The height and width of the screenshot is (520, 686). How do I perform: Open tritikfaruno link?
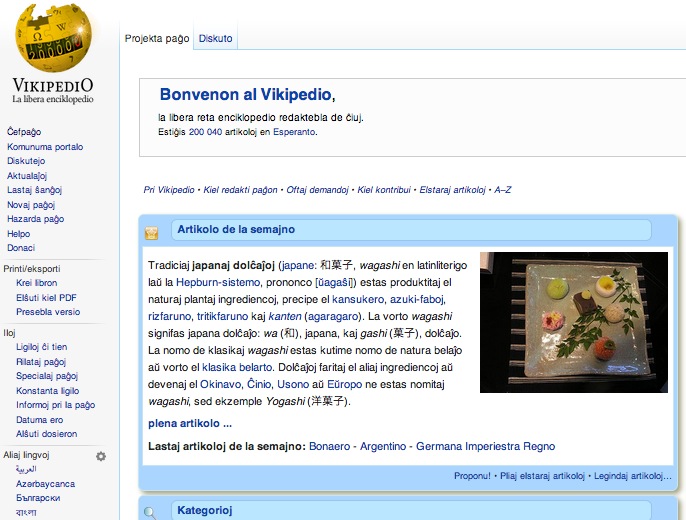click(x=222, y=316)
